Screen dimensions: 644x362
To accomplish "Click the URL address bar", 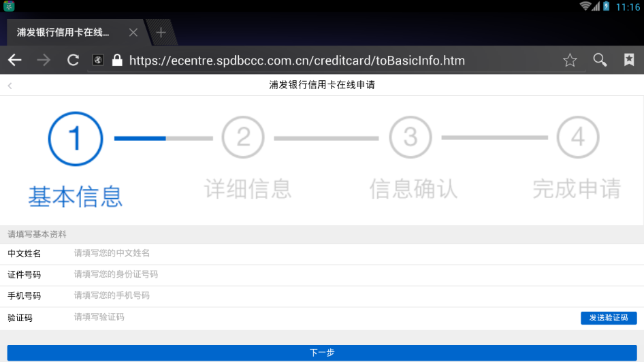I will (x=337, y=61).
